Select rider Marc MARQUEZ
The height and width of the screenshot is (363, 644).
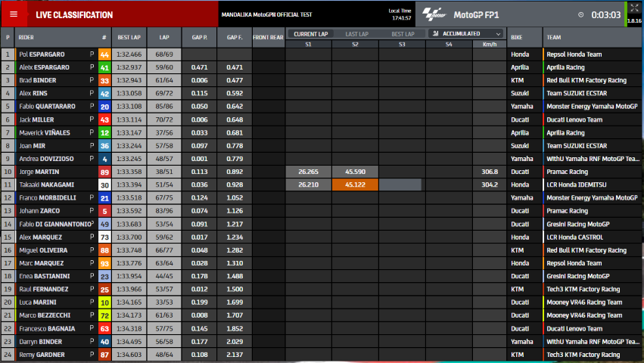[42, 263]
